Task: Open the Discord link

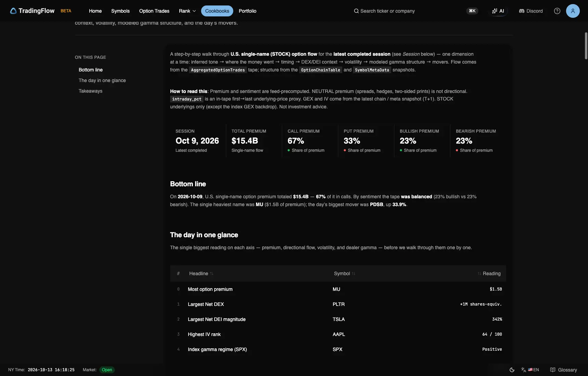Action: tap(531, 11)
